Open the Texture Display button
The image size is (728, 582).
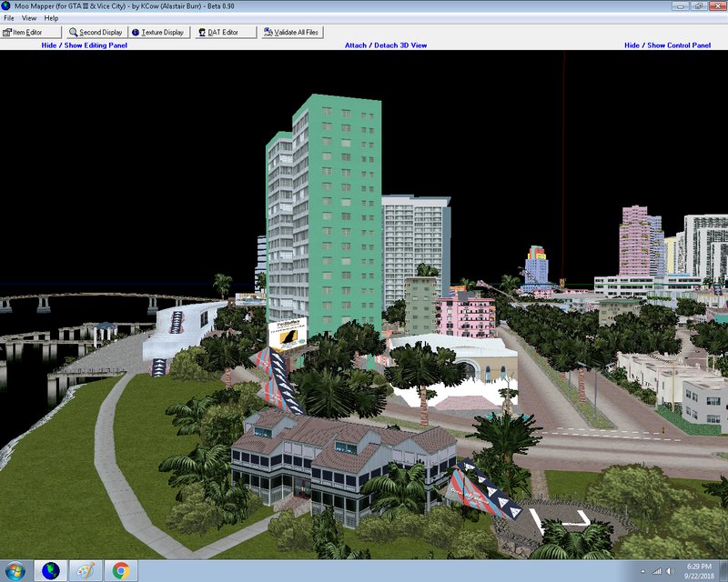(x=158, y=32)
